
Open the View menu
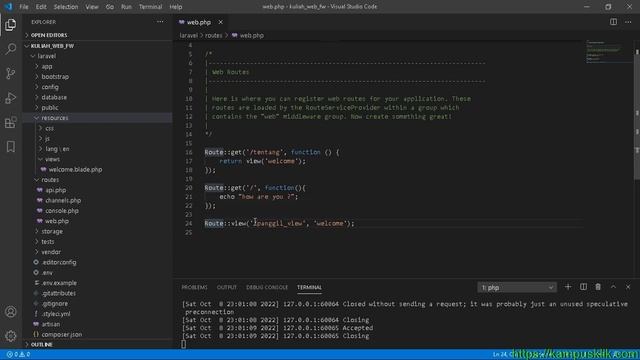[92, 7]
